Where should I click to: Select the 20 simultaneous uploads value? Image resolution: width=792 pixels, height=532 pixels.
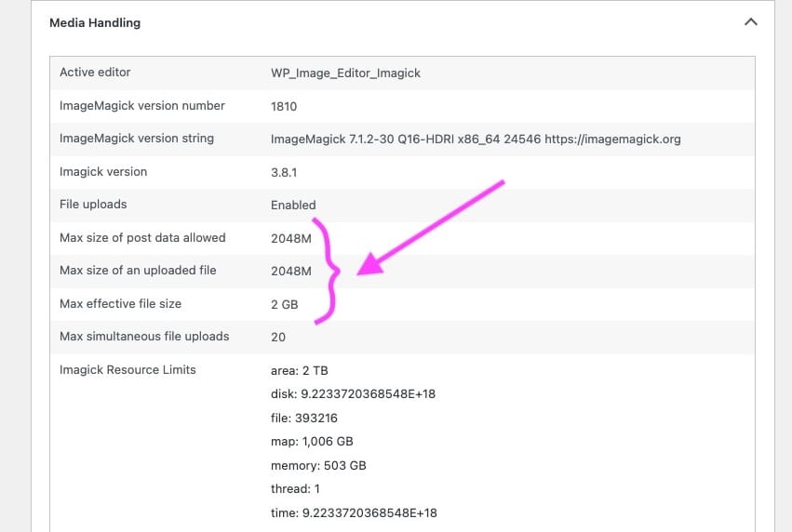278,338
